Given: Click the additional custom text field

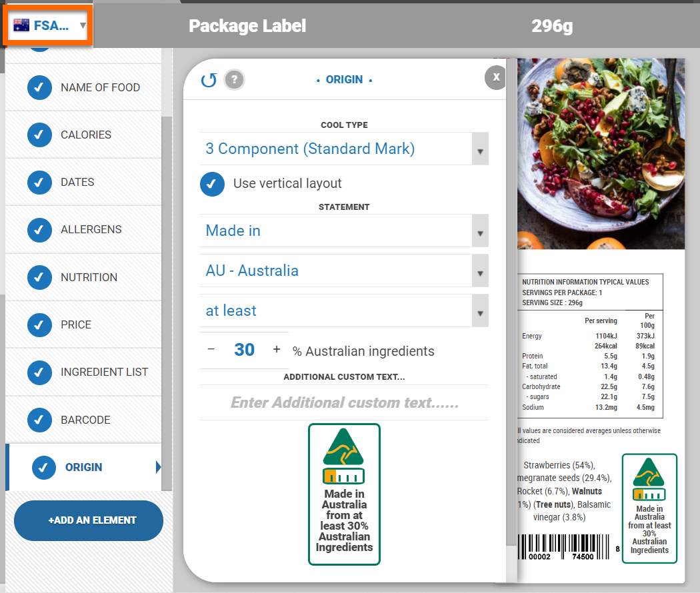Looking at the screenshot, I should click(344, 403).
